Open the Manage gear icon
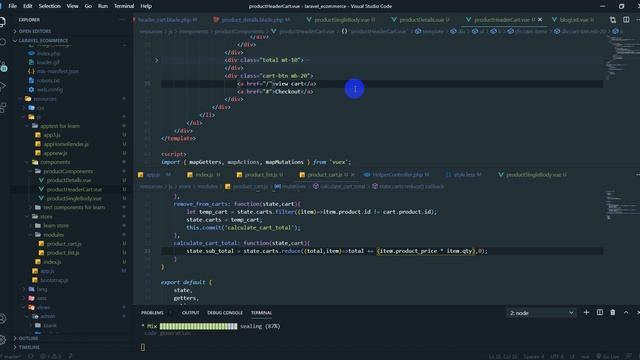Viewport: 640px width, 360px height. pos(2,339)
